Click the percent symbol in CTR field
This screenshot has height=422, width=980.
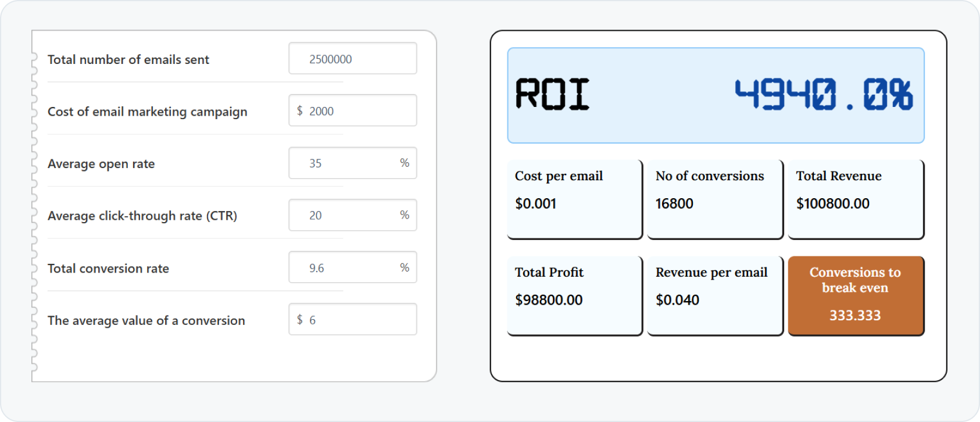[x=405, y=215]
